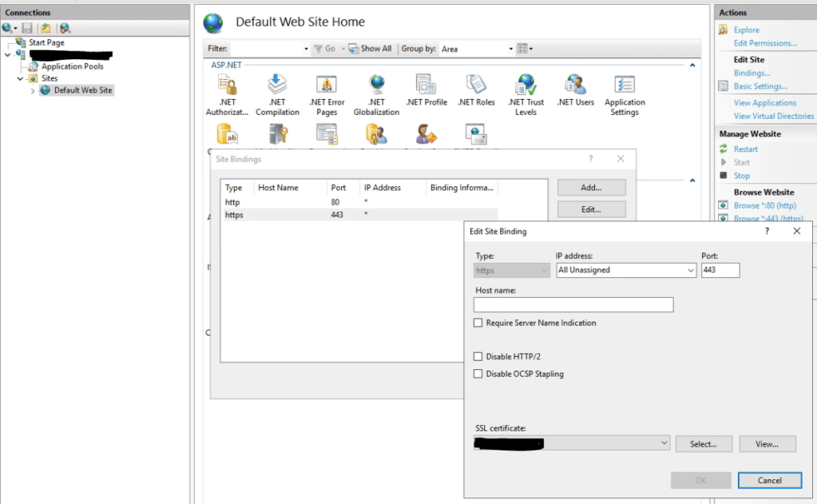The height and width of the screenshot is (504, 817).
Task: Open the .NET Profile feature icon
Action: click(426, 85)
